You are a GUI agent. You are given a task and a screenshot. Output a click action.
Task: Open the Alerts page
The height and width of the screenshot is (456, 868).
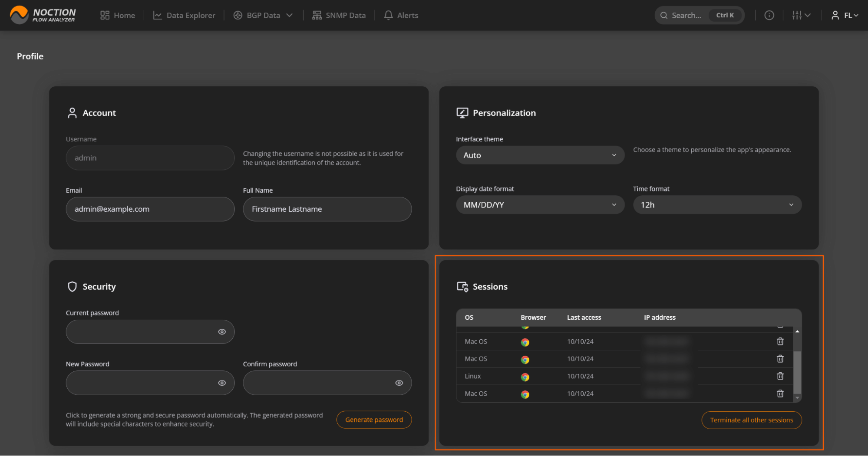[x=401, y=15]
